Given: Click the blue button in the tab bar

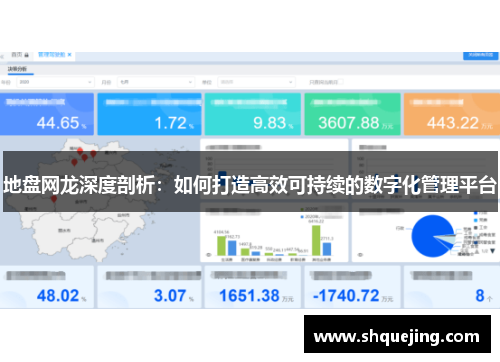Looking at the screenshot, I should [x=480, y=55].
